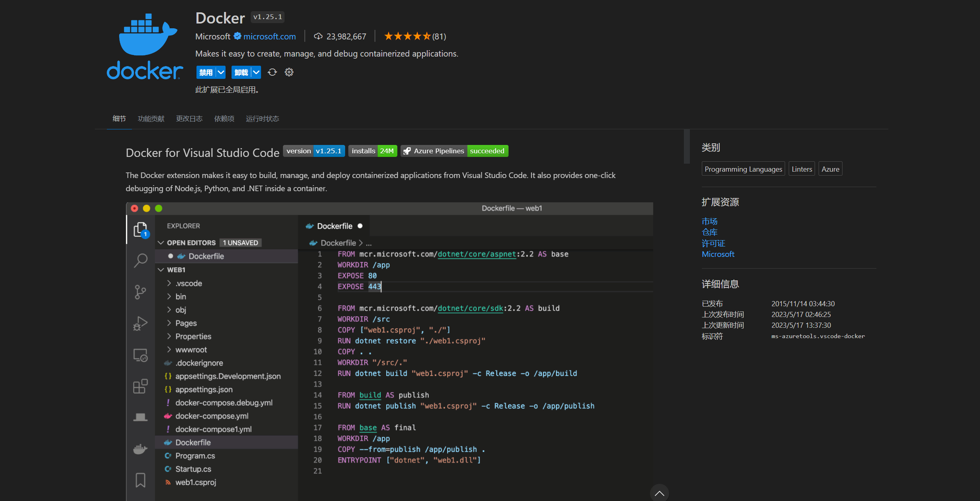Click Startup.cs file in screenshot tree
The width and height of the screenshot is (980, 501).
(x=193, y=469)
